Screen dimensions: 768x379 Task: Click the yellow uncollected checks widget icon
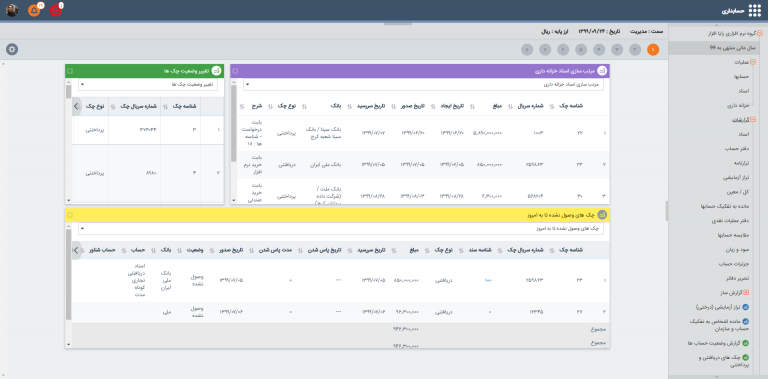click(602, 214)
